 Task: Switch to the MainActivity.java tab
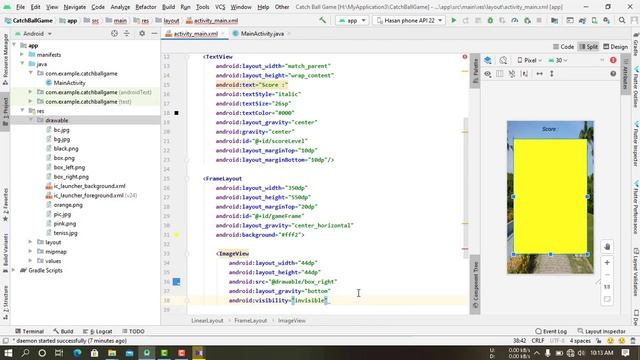(x=262, y=33)
